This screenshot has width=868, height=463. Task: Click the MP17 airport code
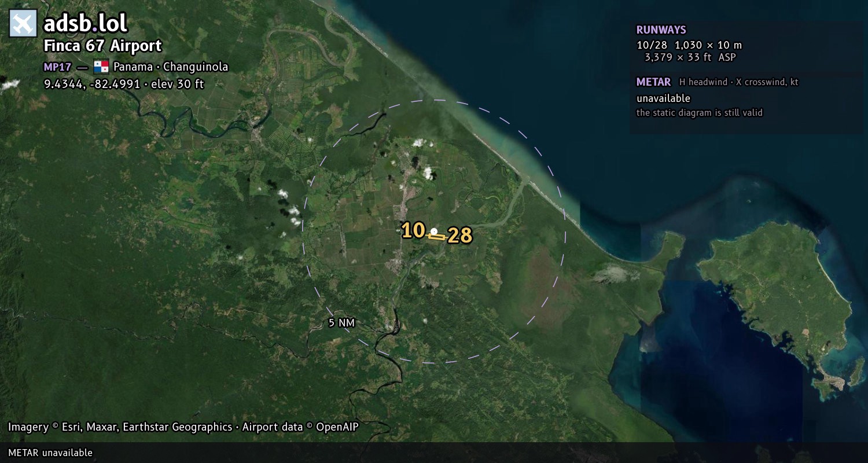click(57, 67)
